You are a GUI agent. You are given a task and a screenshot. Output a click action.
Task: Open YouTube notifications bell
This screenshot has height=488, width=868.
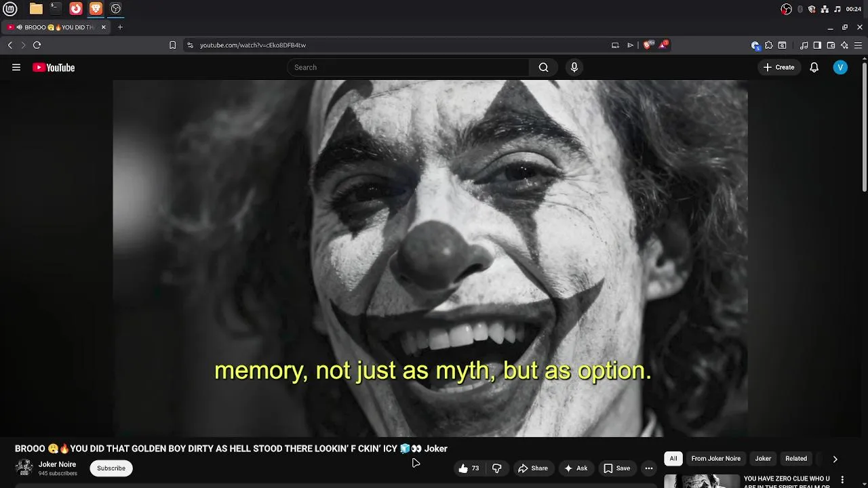click(x=814, y=67)
